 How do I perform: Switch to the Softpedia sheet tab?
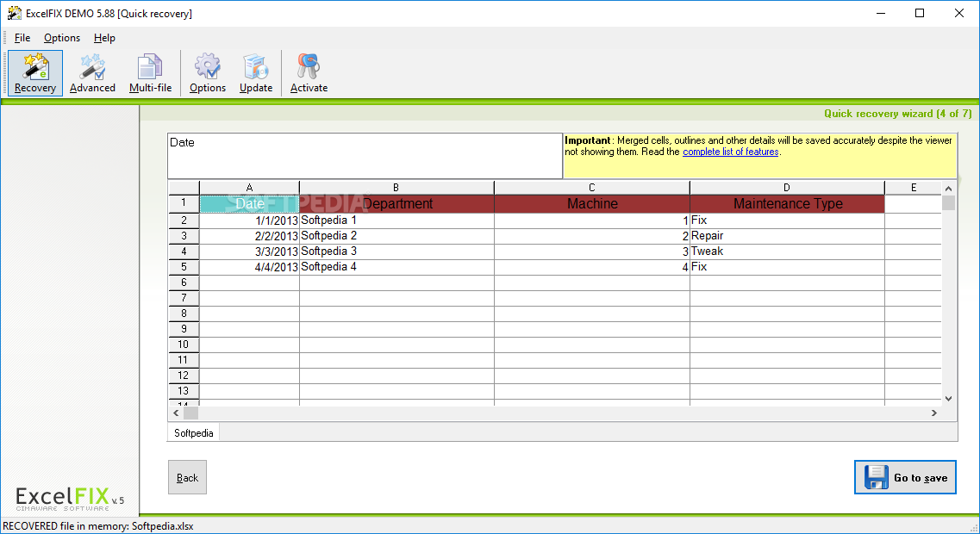point(193,433)
